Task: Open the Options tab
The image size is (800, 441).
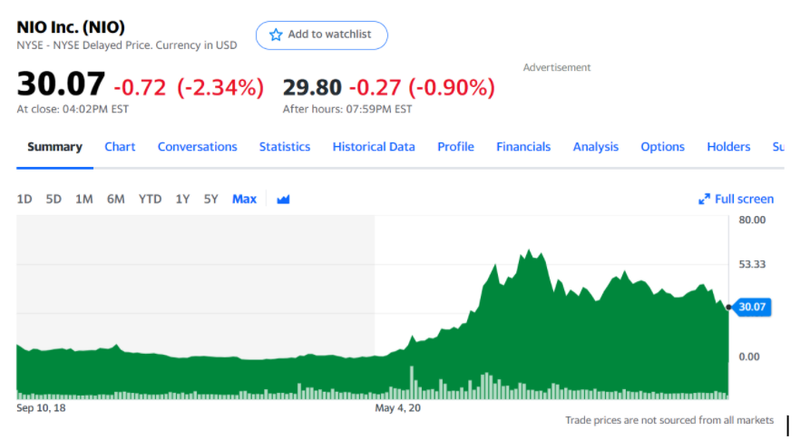Action: [662, 147]
